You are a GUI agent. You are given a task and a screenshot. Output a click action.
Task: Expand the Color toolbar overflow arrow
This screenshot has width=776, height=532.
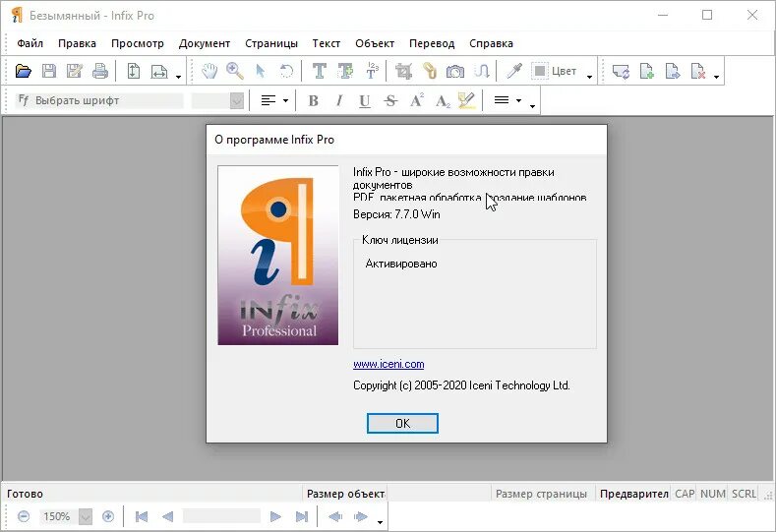point(589,77)
